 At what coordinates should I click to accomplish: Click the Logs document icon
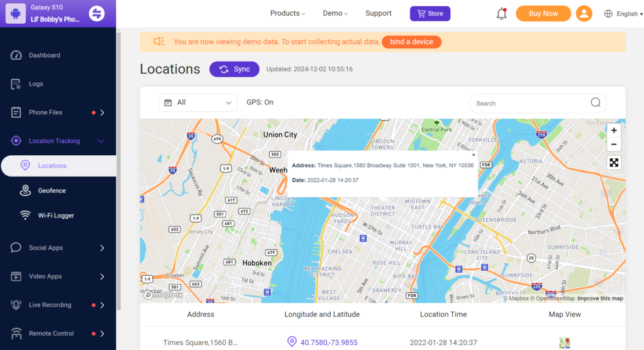pyautogui.click(x=16, y=84)
